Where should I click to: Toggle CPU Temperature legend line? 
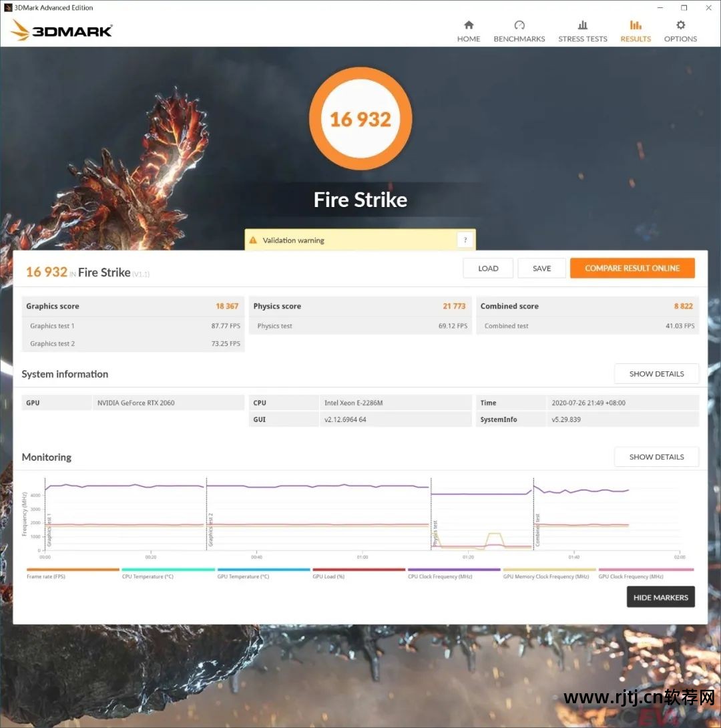click(168, 574)
